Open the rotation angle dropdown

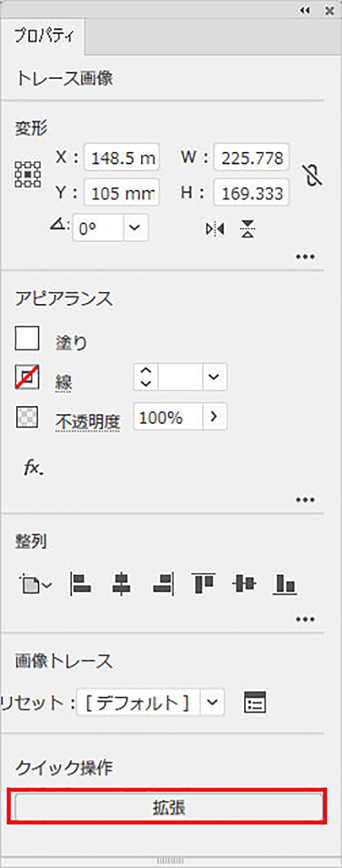pyautogui.click(x=135, y=228)
